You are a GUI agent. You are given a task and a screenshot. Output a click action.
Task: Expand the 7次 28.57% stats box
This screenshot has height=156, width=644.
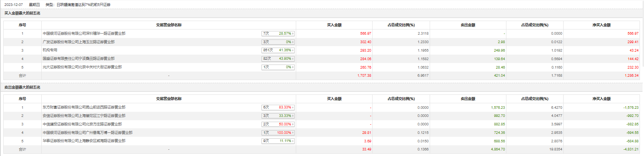point(278,34)
